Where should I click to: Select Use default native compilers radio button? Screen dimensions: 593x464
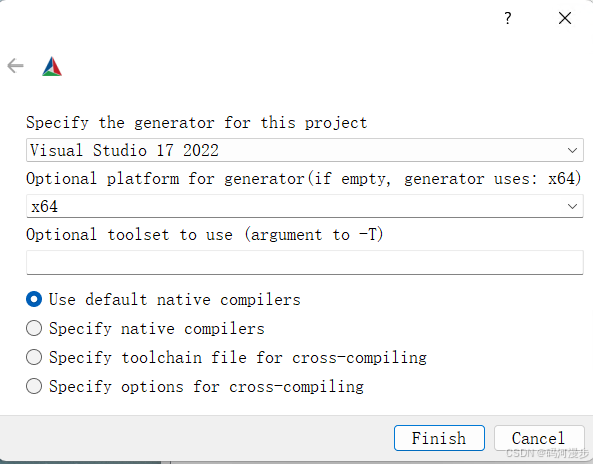pos(34,300)
